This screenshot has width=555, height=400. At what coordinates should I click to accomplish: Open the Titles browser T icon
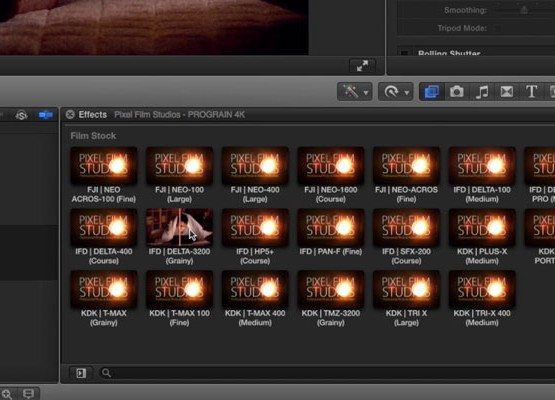531,92
